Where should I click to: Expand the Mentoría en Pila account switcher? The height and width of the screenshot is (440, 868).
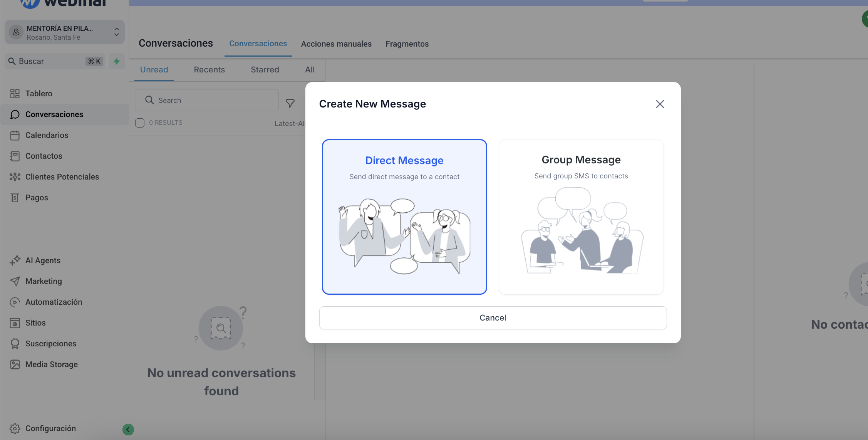click(64, 32)
